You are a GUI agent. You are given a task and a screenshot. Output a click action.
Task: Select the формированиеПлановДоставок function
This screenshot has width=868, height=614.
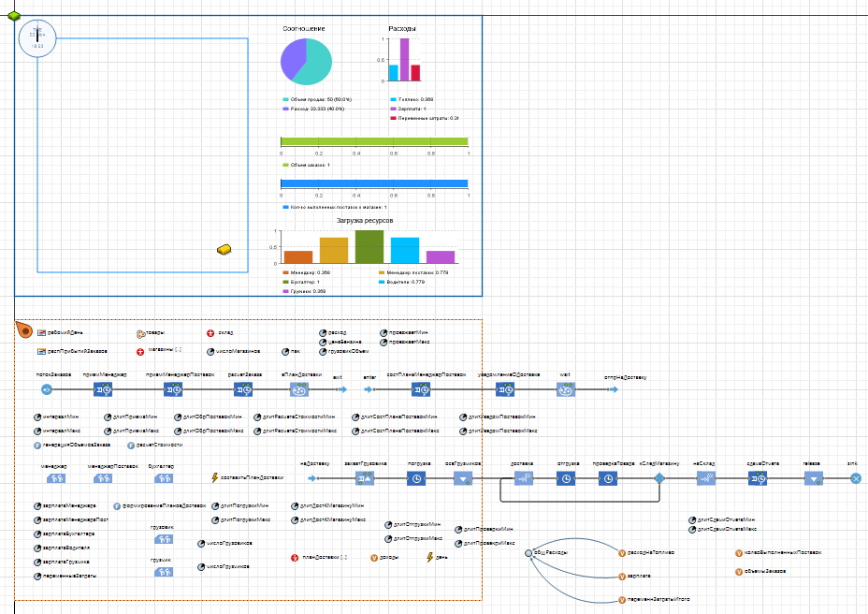click(117, 506)
